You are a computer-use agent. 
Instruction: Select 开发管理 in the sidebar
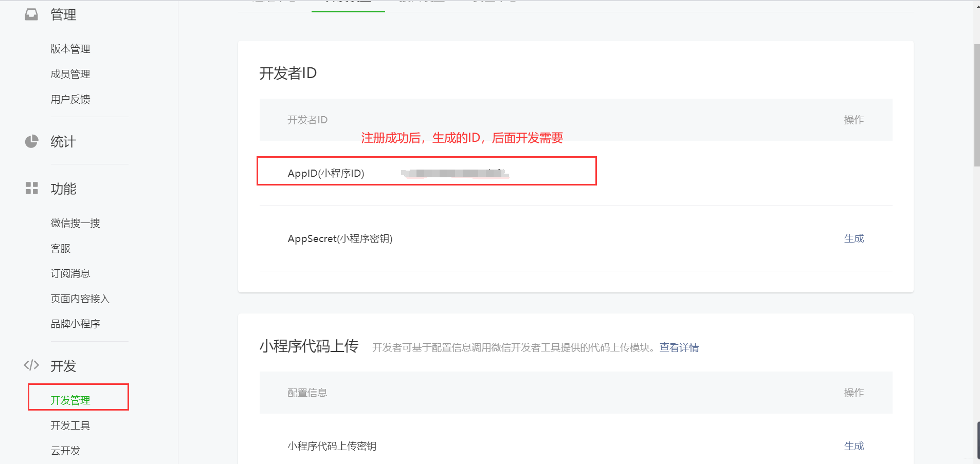coord(70,400)
